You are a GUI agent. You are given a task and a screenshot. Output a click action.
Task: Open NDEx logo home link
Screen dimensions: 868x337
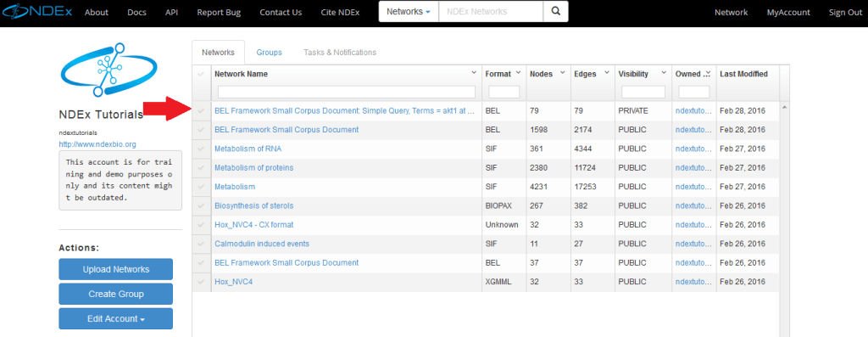36,11
